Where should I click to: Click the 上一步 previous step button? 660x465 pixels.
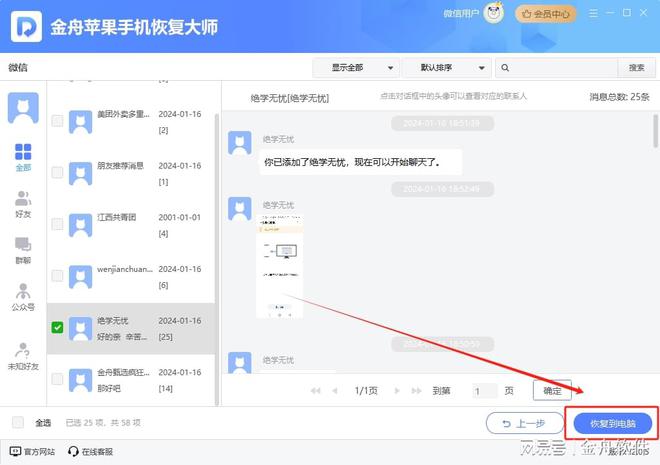point(524,423)
